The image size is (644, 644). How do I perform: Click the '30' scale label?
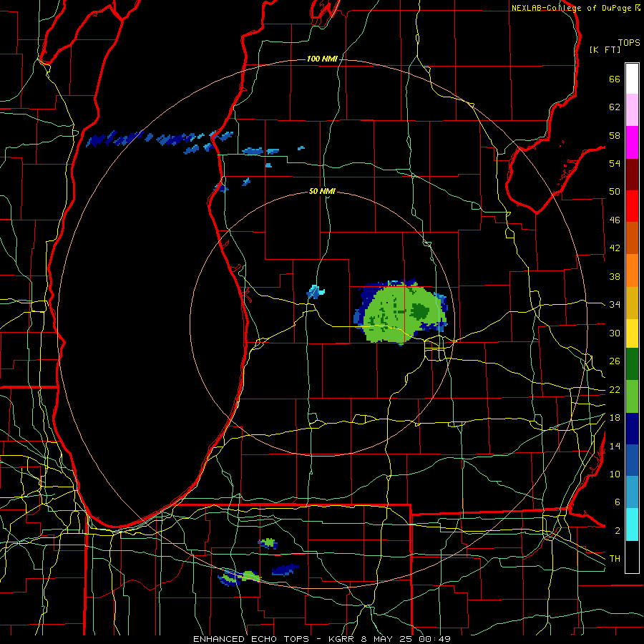point(615,333)
